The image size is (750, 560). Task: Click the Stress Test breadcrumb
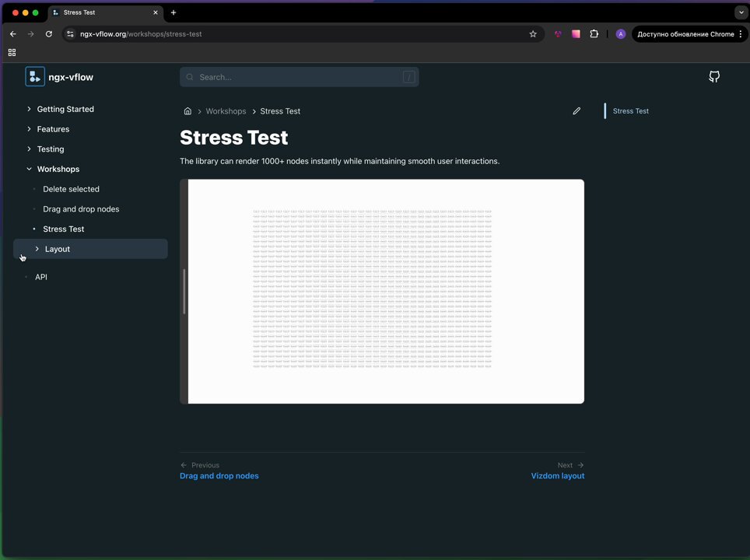click(280, 111)
